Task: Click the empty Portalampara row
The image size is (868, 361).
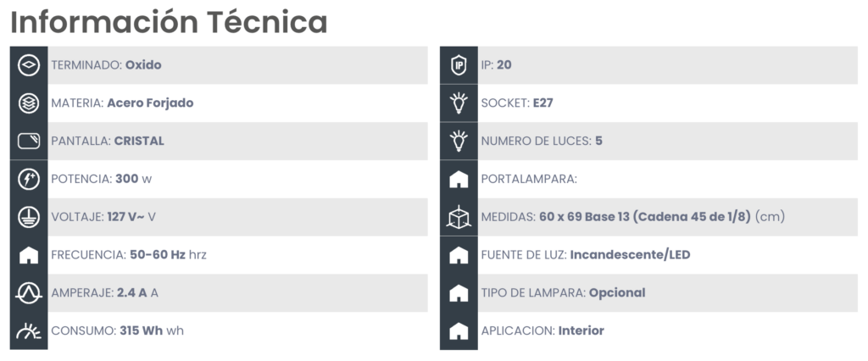Action: pyautogui.click(x=648, y=180)
